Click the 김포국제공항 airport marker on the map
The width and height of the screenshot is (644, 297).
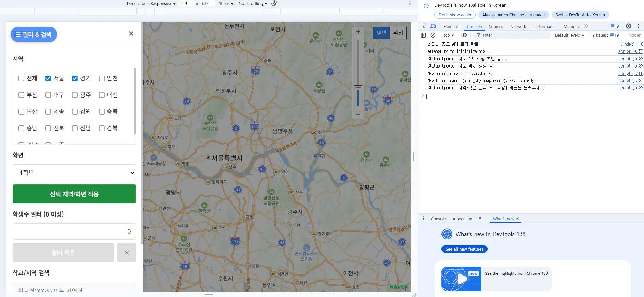(x=154, y=158)
